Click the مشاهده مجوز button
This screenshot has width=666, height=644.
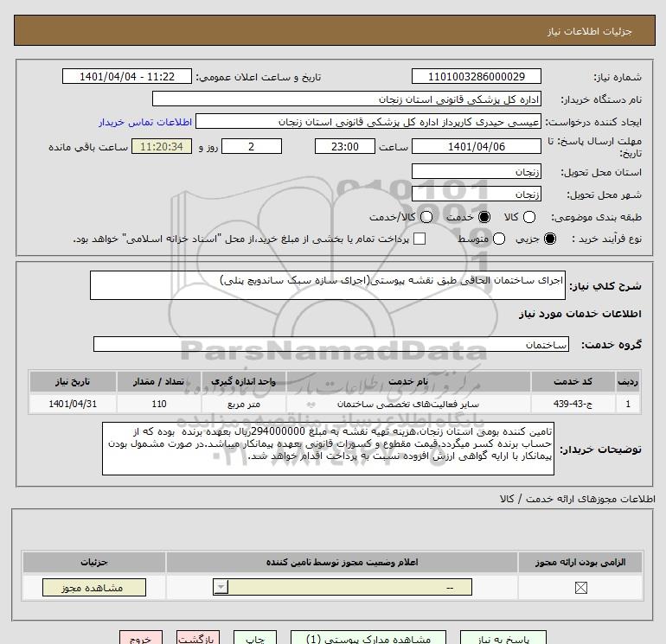pyautogui.click(x=94, y=588)
